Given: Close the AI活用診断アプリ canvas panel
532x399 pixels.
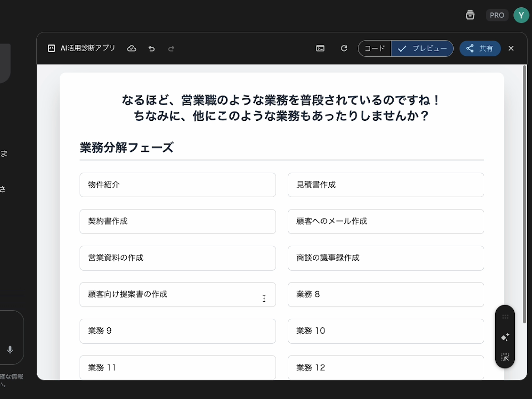Looking at the screenshot, I should [511, 49].
